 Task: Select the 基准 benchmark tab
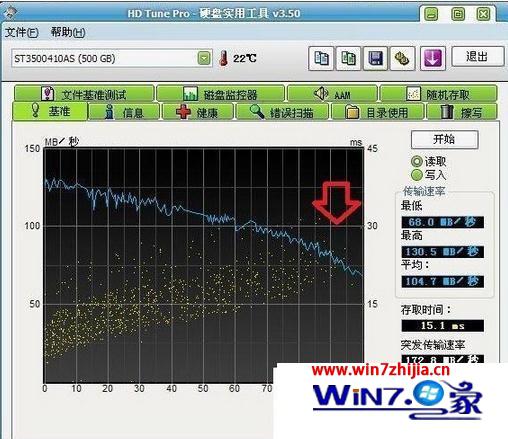click(50, 111)
